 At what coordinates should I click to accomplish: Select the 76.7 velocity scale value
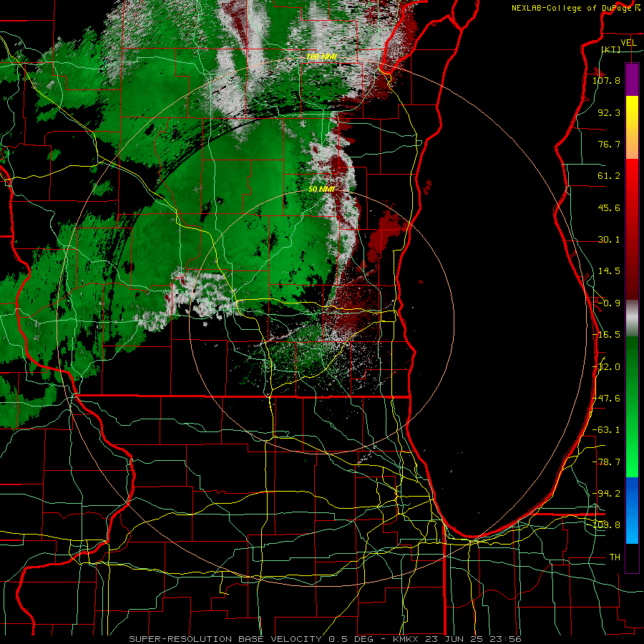click(x=609, y=144)
